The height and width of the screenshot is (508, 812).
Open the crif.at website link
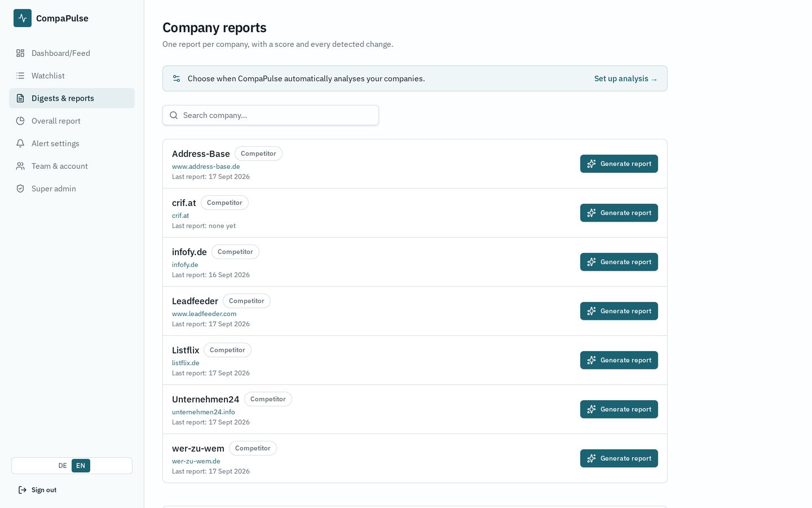point(180,216)
